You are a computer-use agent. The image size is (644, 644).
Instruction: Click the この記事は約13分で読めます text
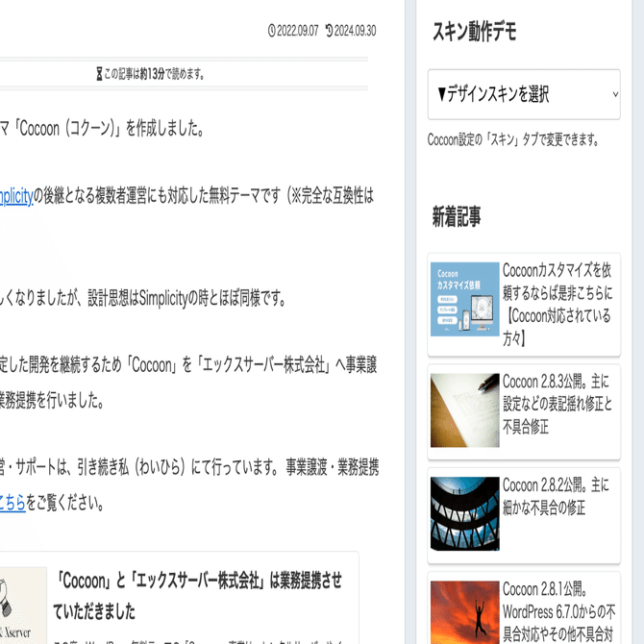tap(154, 74)
